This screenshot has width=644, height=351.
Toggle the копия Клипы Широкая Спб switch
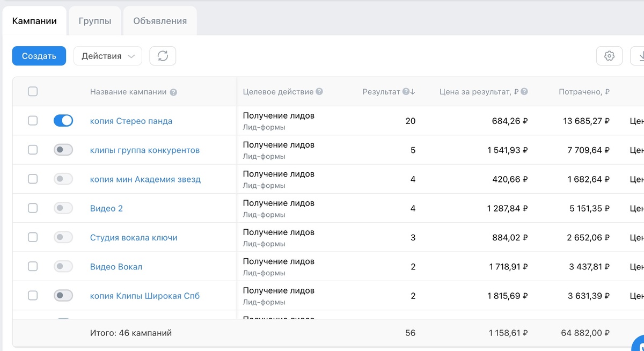click(63, 295)
